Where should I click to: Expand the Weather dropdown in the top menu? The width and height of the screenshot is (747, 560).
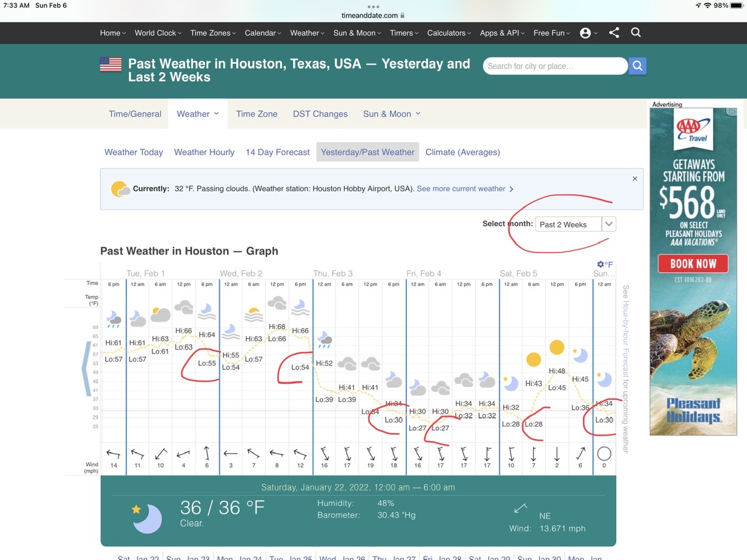307,33
